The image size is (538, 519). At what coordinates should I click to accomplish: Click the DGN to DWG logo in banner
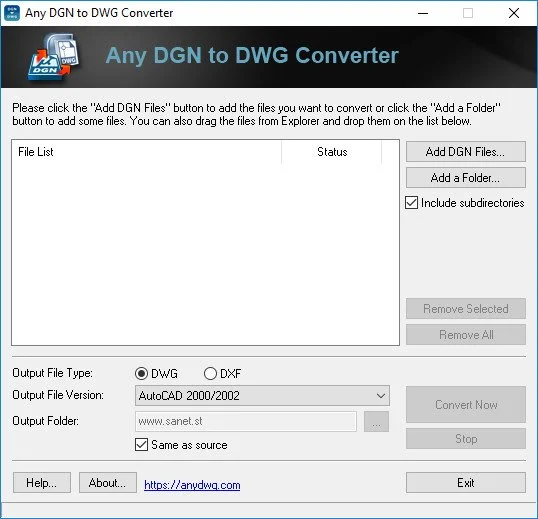(x=54, y=57)
